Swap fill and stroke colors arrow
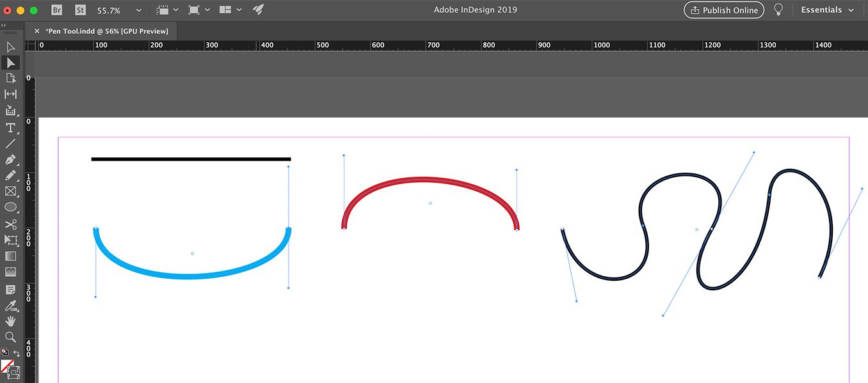868x383 pixels. pos(17,352)
